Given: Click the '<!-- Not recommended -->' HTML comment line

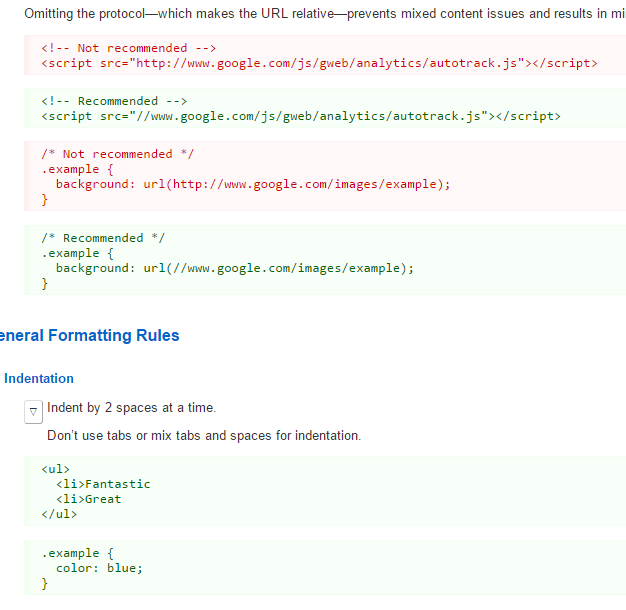Looking at the screenshot, I should coord(129,48).
